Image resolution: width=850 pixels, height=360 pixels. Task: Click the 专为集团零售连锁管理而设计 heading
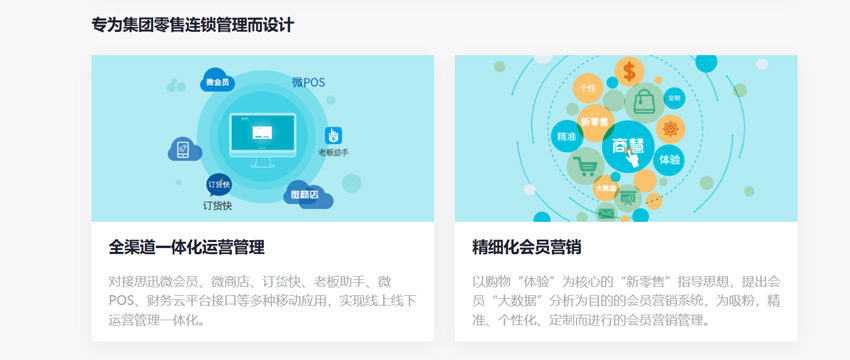[192, 25]
